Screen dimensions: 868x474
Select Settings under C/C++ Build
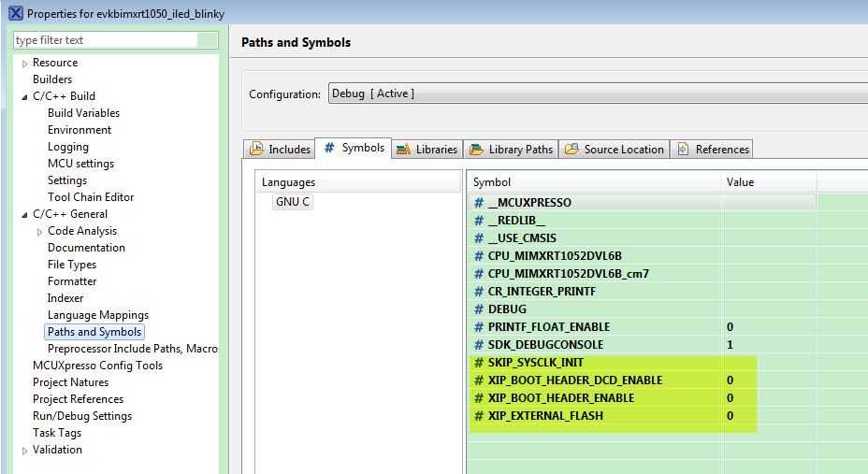click(67, 180)
